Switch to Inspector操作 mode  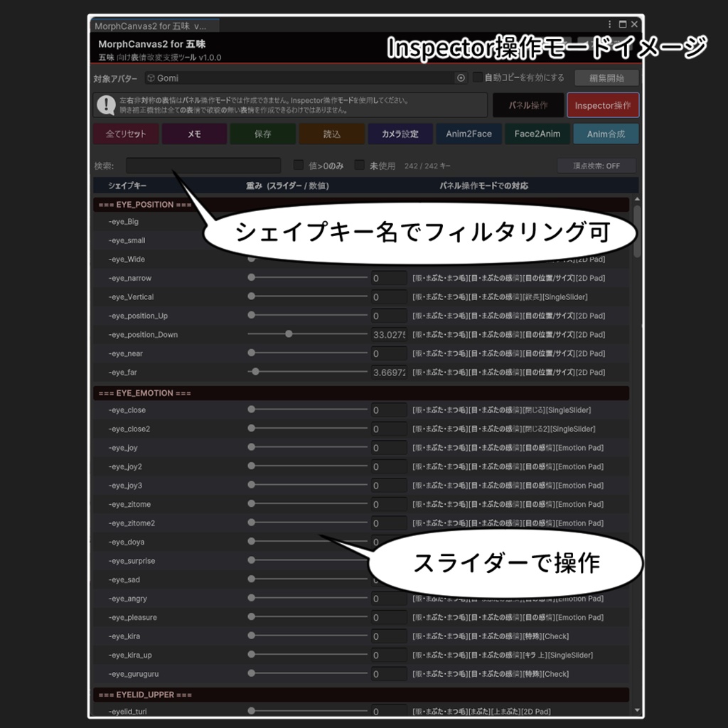tap(603, 105)
